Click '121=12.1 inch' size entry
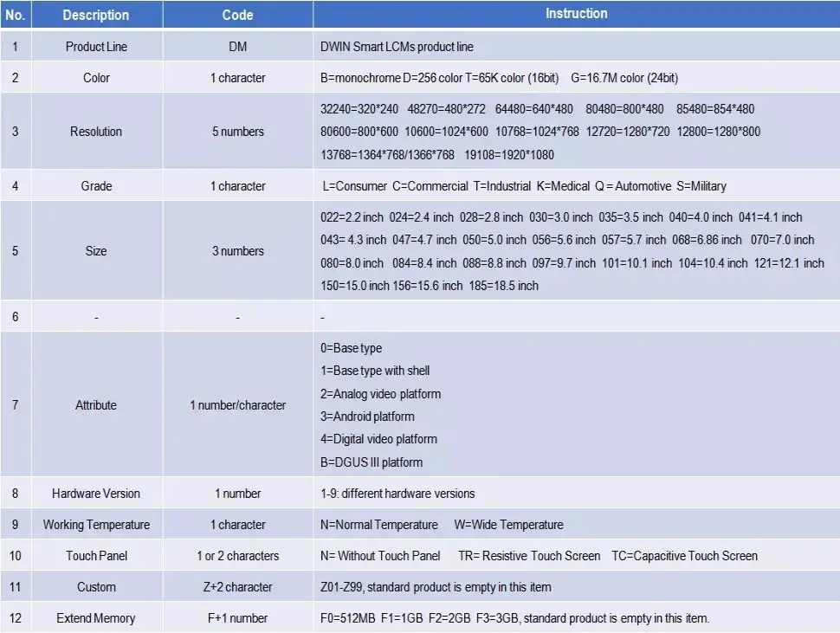The image size is (840, 633). pos(789,263)
